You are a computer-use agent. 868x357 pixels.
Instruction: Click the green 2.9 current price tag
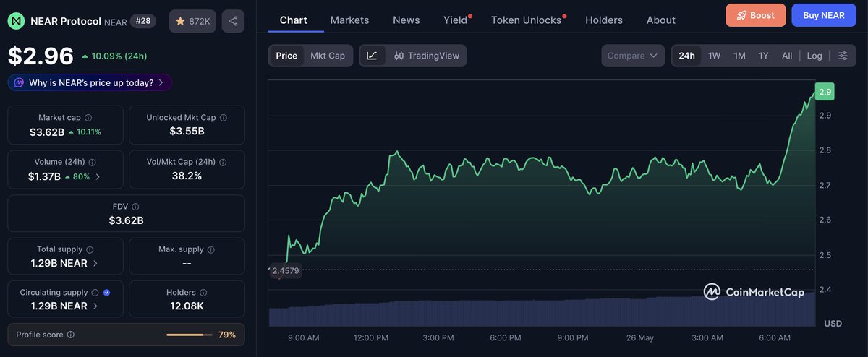(x=825, y=91)
